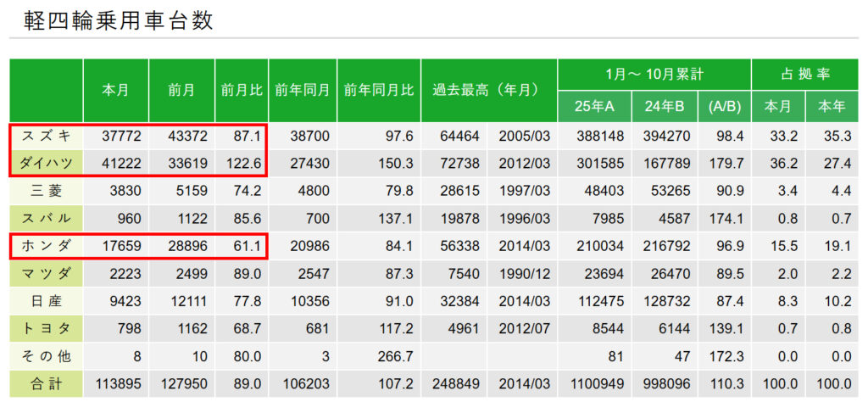Click the ホンダ row label
Image resolution: width=868 pixels, height=413 pixels.
pyautogui.click(x=47, y=246)
